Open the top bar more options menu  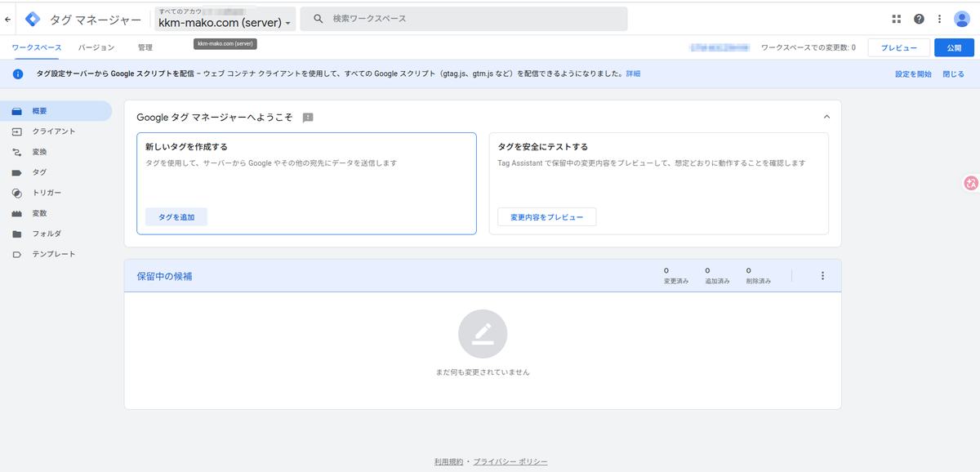point(939,19)
